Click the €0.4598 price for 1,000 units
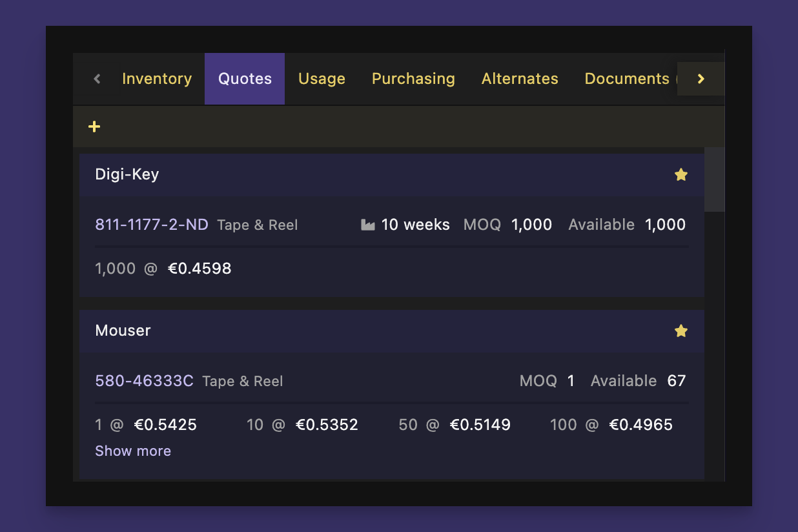 click(200, 269)
